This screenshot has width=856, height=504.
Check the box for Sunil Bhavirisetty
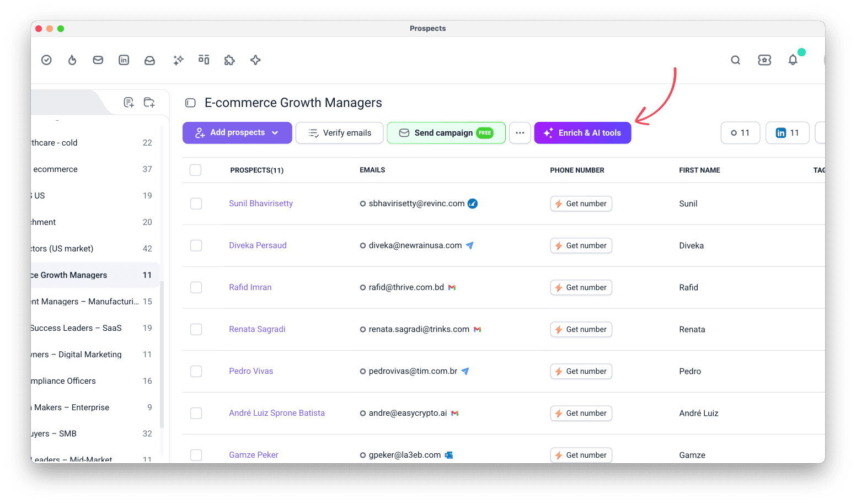(x=196, y=203)
